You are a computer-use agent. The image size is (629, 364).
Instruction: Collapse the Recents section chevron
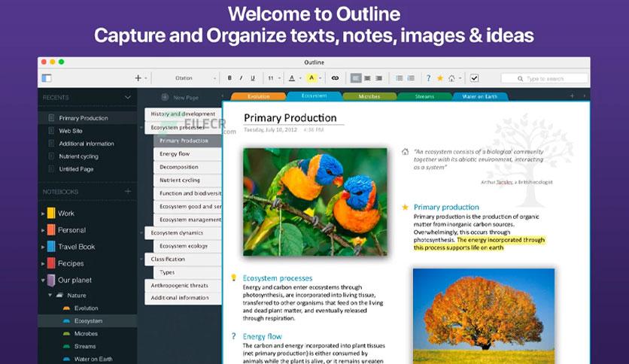pos(128,98)
